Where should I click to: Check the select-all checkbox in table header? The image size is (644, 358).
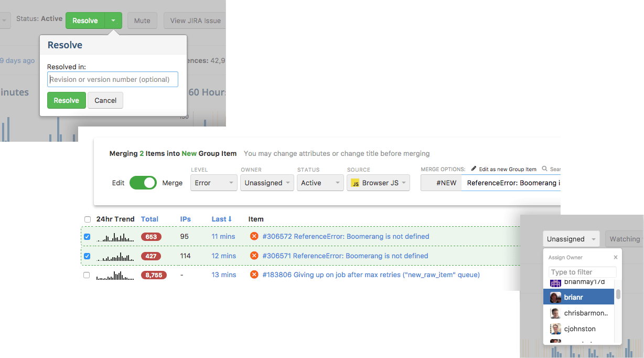point(87,219)
